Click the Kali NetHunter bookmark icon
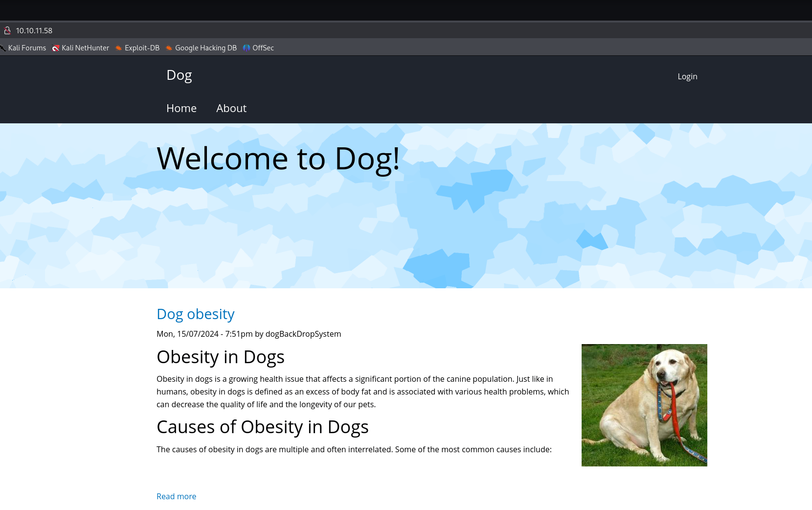The width and height of the screenshot is (812, 510). (x=56, y=48)
